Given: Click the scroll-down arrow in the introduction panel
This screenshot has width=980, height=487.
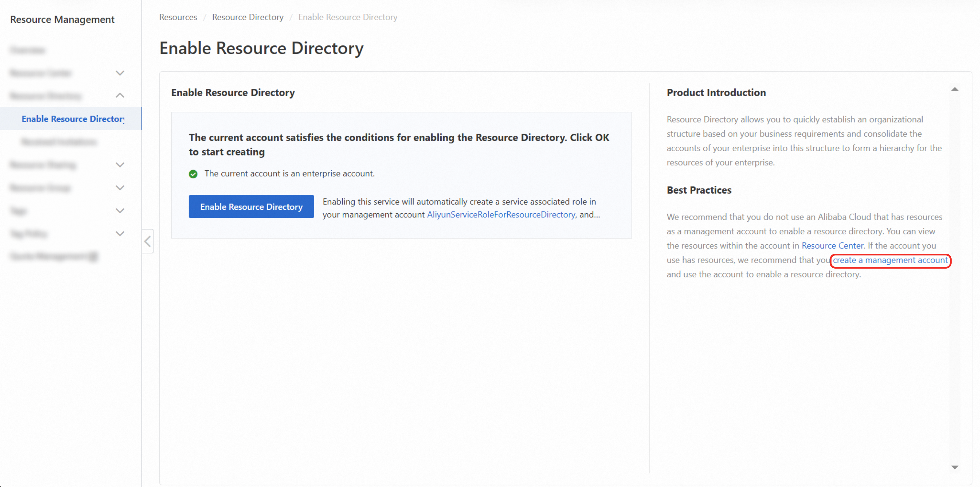Looking at the screenshot, I should tap(955, 467).
